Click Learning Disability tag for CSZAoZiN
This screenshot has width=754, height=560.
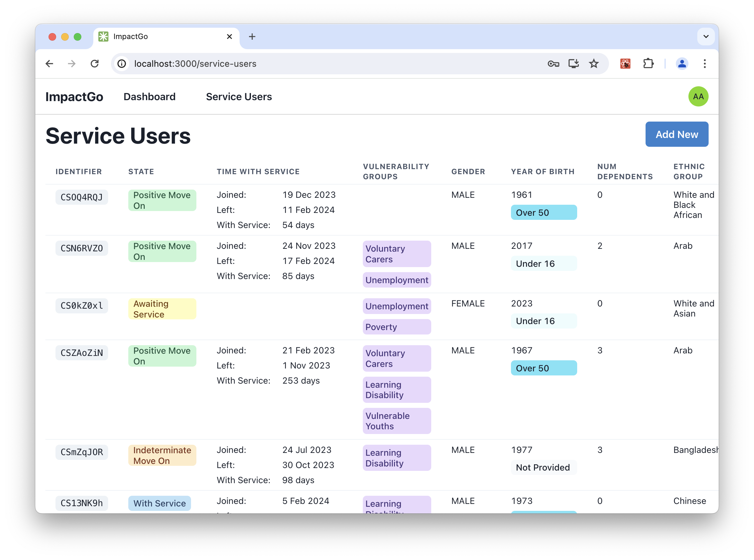coord(397,390)
